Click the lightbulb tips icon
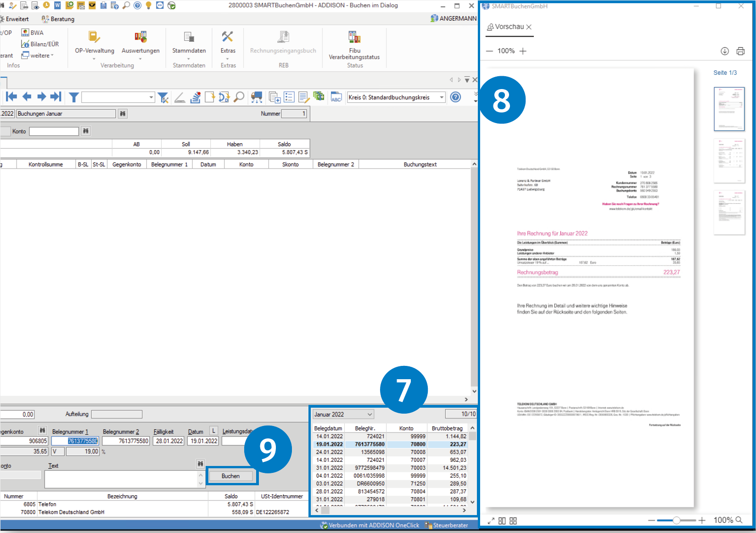Screen dimensions: 756x533 tap(148, 6)
